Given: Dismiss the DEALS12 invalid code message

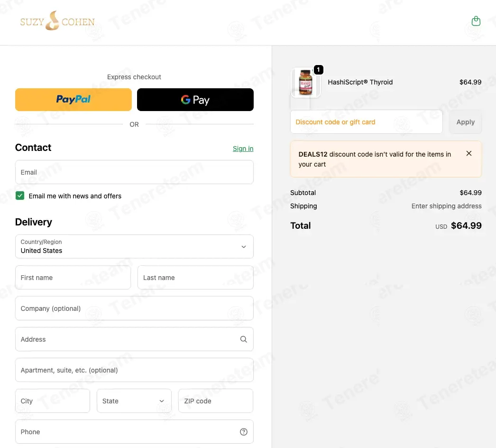Looking at the screenshot, I should (469, 154).
